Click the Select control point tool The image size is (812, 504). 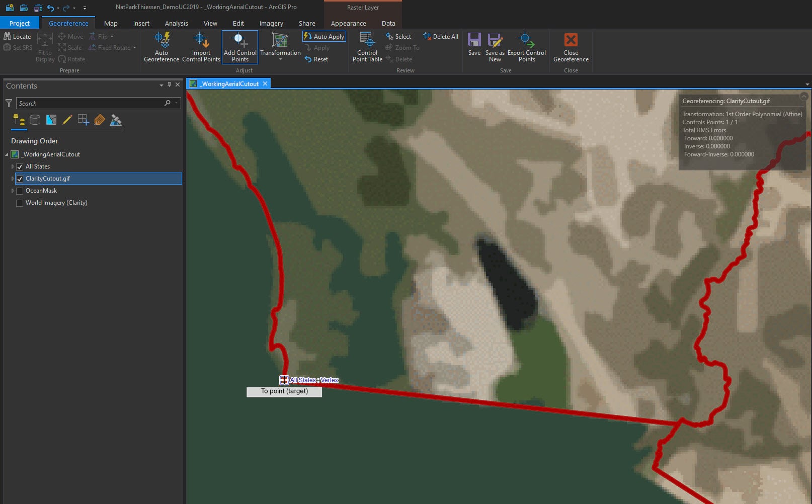(398, 36)
